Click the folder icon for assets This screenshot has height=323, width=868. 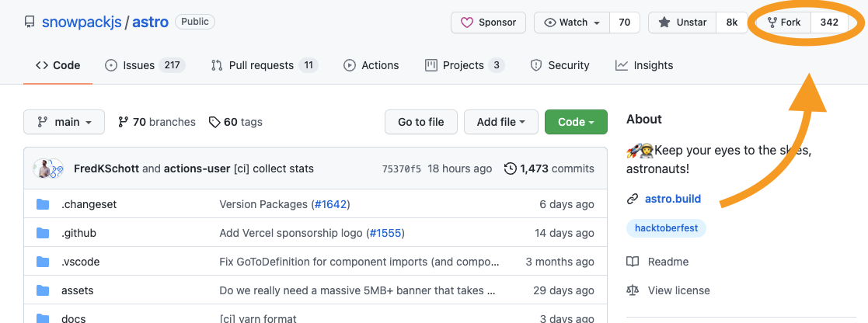44,291
